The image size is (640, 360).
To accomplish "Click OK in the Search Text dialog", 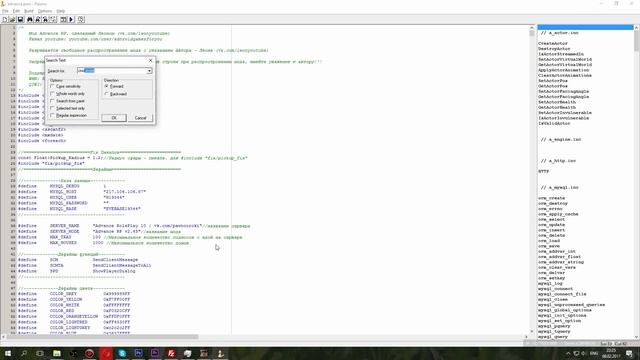I will pos(114,118).
